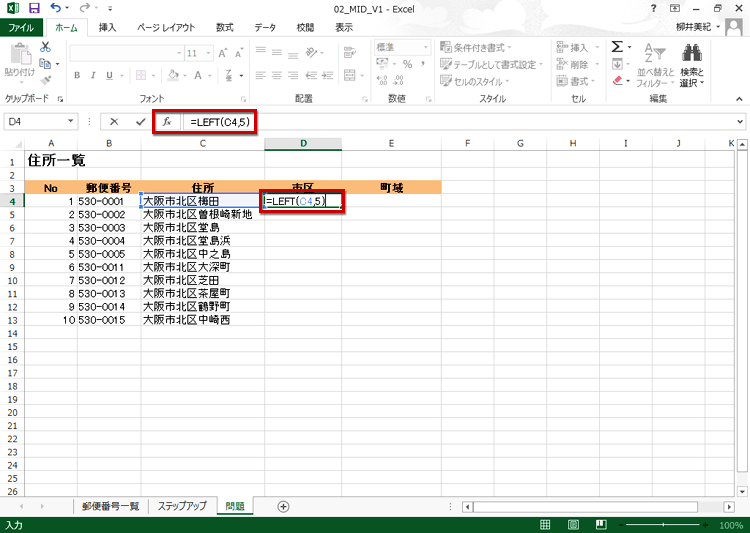Image resolution: width=750 pixels, height=533 pixels.
Task: Click the AutoSum sigma icon
Action: point(617,47)
